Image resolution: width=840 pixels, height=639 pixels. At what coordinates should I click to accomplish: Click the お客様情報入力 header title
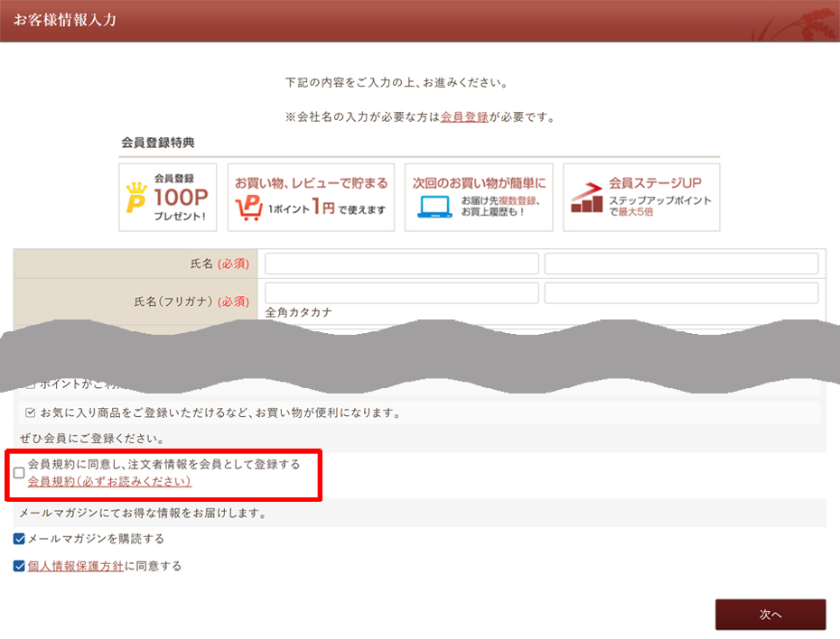click(x=65, y=20)
